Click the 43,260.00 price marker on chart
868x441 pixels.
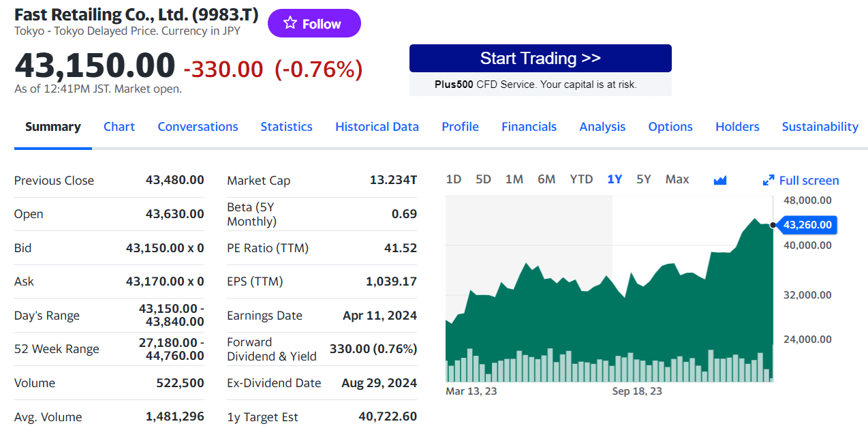(x=807, y=225)
